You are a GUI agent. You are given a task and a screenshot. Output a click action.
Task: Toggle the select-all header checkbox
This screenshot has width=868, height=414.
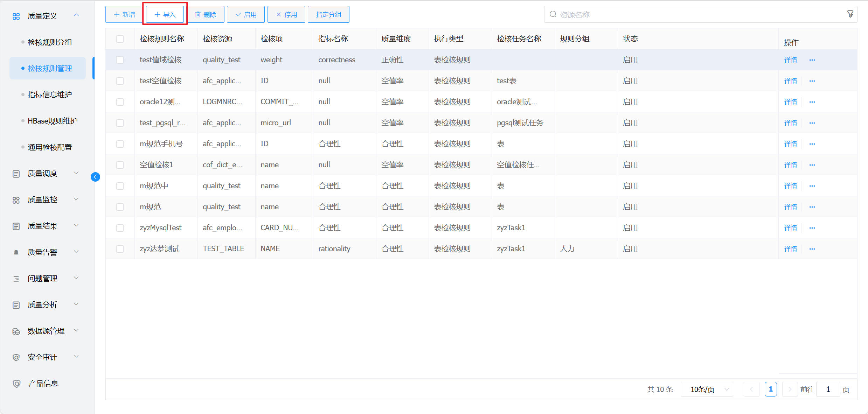120,39
